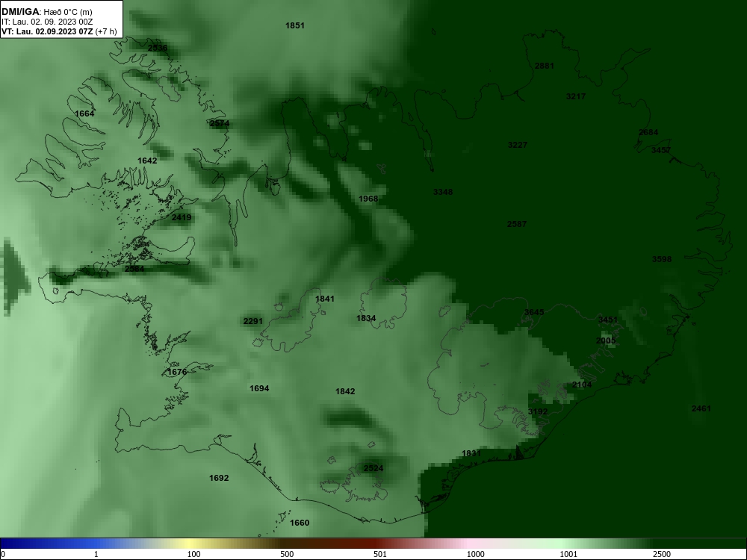Click the color scale label 1

click(x=96, y=555)
